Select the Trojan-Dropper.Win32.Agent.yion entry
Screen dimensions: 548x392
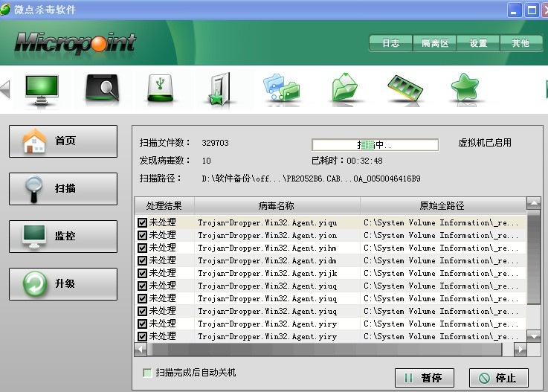tap(268, 235)
